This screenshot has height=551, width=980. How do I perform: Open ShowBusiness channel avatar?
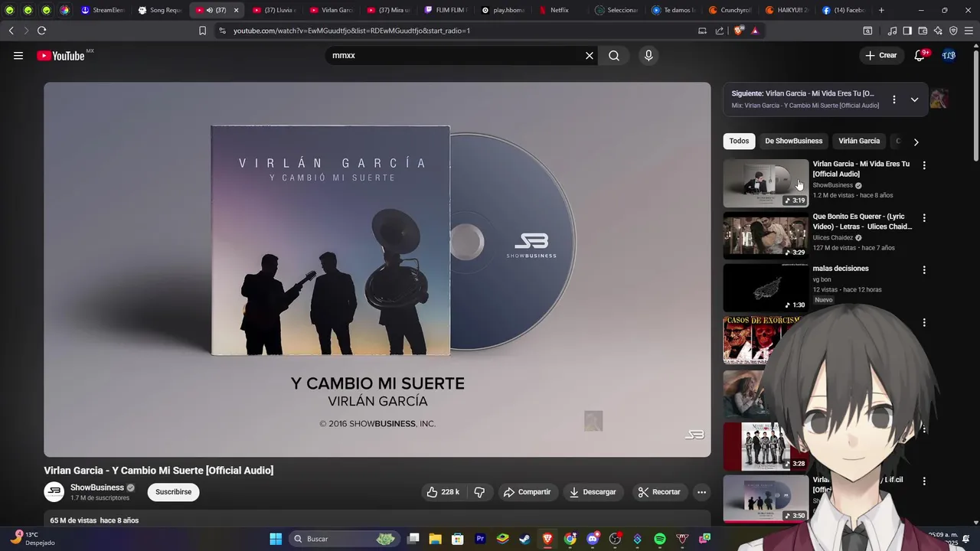(x=54, y=492)
